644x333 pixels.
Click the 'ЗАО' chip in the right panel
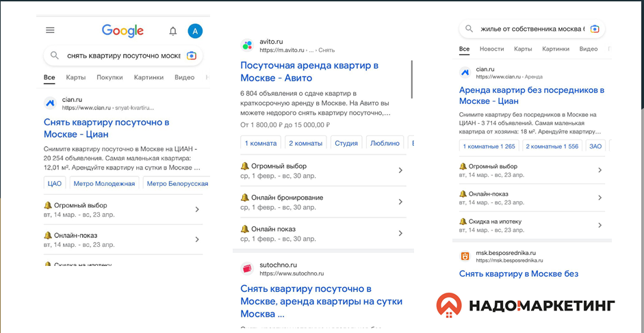(x=595, y=146)
